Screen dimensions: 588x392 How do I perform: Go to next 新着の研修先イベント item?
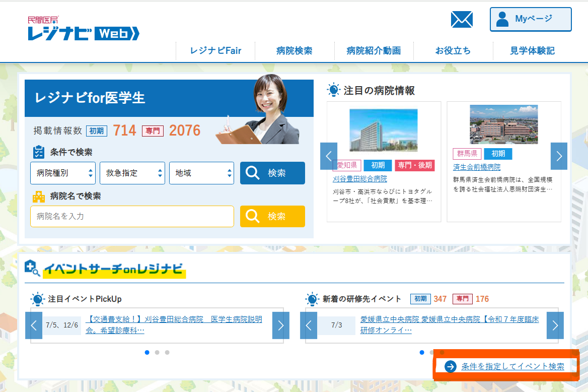555,325
